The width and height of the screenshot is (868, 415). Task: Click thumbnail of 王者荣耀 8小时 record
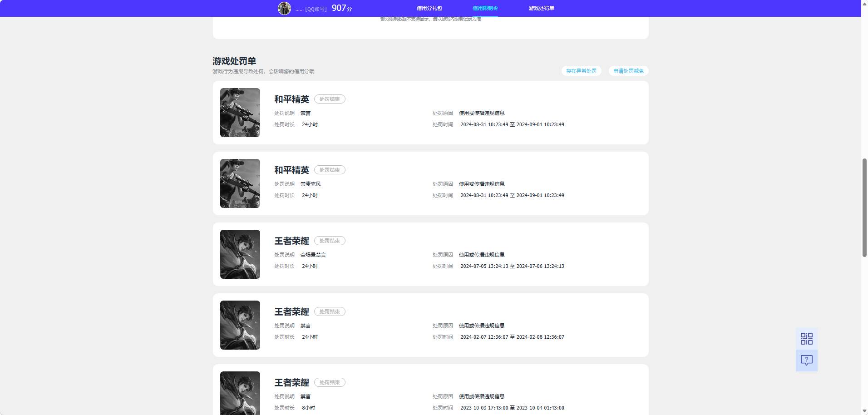point(240,393)
